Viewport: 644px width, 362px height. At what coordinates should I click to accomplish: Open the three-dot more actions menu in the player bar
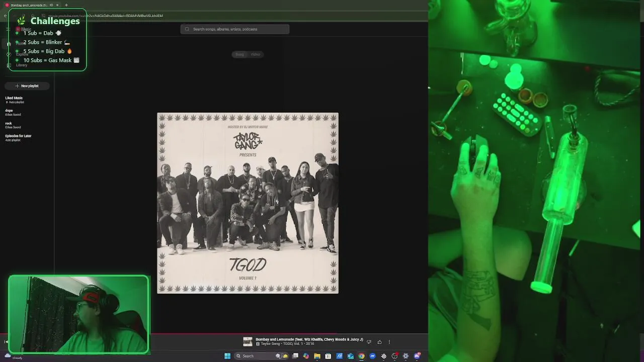pos(389,342)
